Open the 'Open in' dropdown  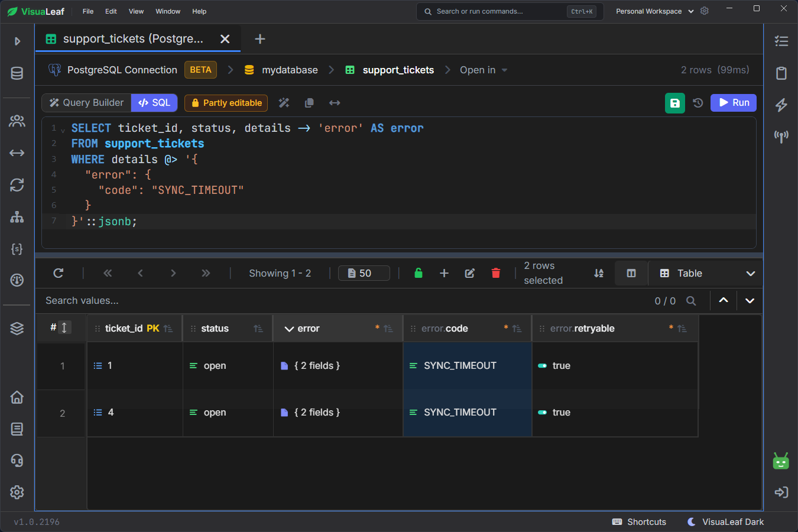click(484, 70)
